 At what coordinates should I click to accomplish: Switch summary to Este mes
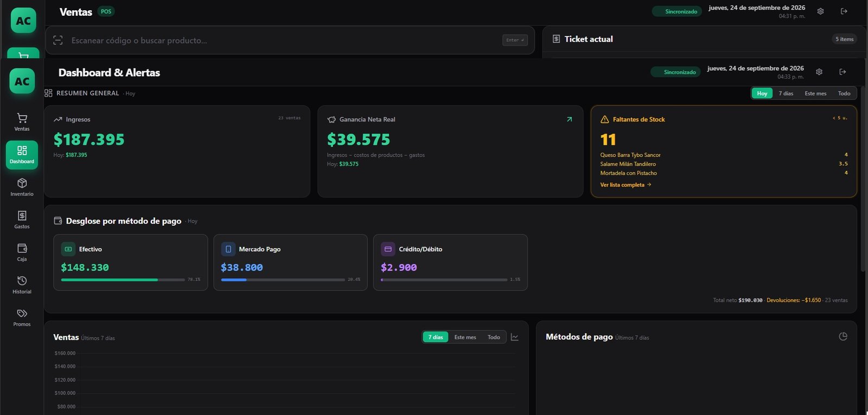pos(815,93)
